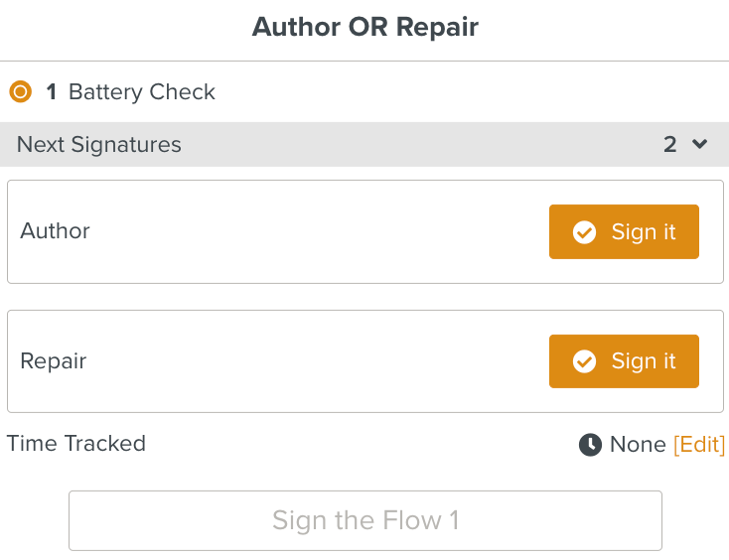Image resolution: width=729 pixels, height=560 pixels.
Task: Open the time tracking Edit link
Action: tap(699, 444)
